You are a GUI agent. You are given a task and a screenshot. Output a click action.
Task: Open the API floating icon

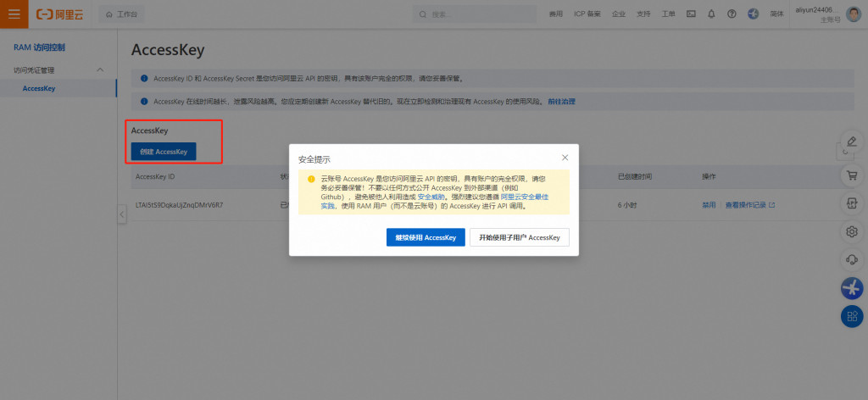(x=852, y=203)
